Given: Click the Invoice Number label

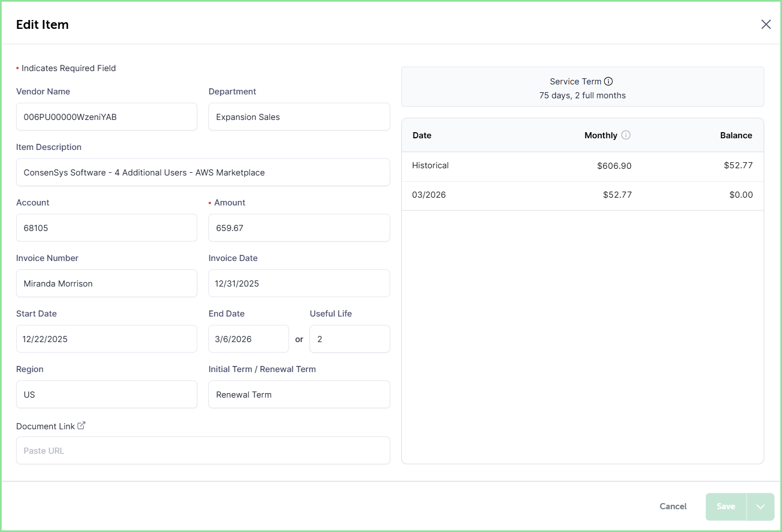Looking at the screenshot, I should [x=47, y=258].
